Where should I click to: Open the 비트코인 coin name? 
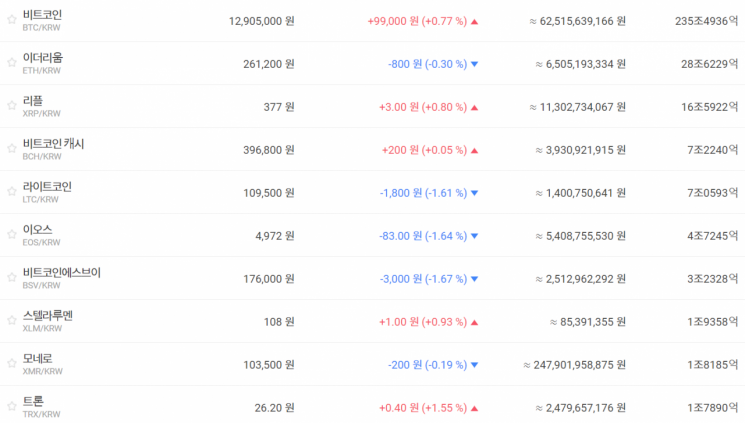42,15
